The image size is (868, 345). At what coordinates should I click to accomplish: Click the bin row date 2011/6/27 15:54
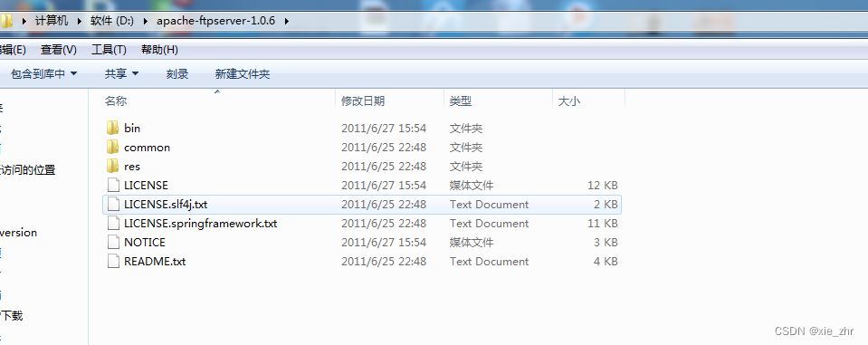384,129
